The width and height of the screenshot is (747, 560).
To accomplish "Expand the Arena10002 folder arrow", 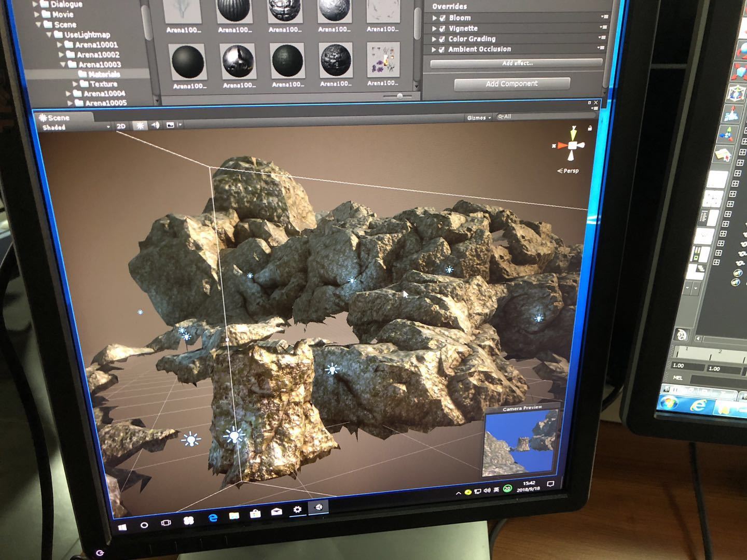I will 61,54.
